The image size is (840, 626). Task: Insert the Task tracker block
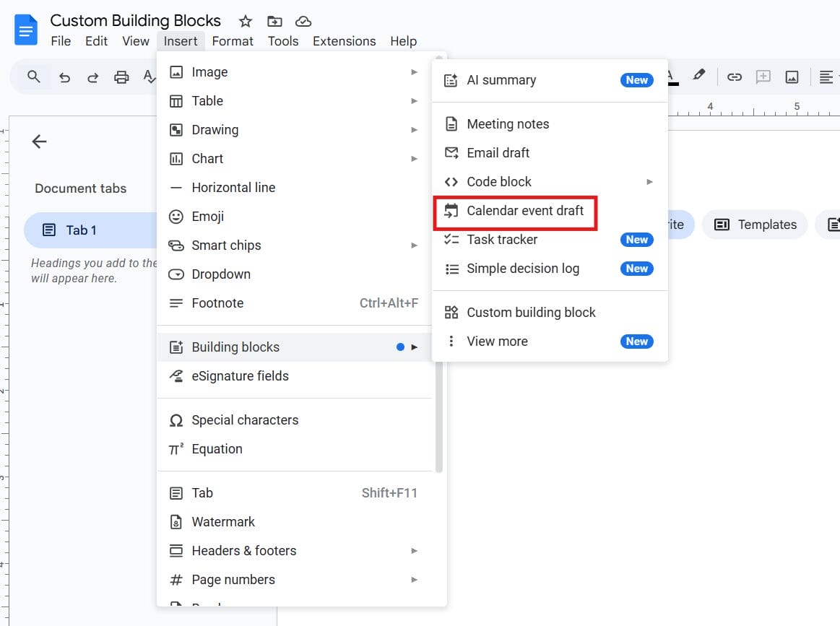click(550, 240)
